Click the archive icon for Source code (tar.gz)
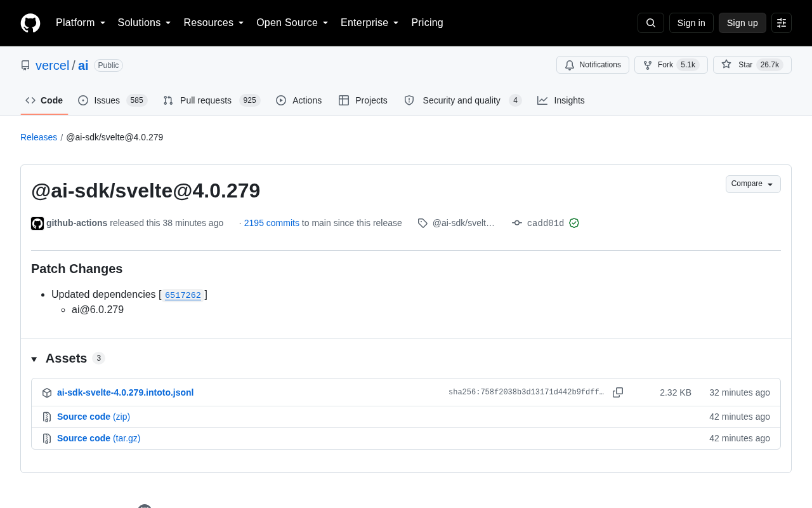Viewport: 812px width, 508px height. coord(47,438)
